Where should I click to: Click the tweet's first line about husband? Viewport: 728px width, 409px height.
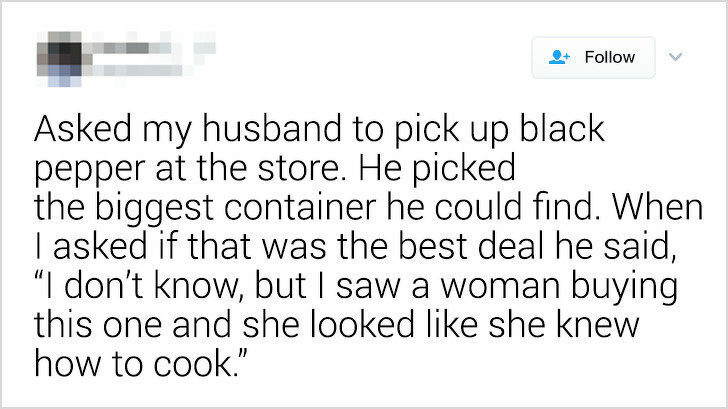point(320,130)
